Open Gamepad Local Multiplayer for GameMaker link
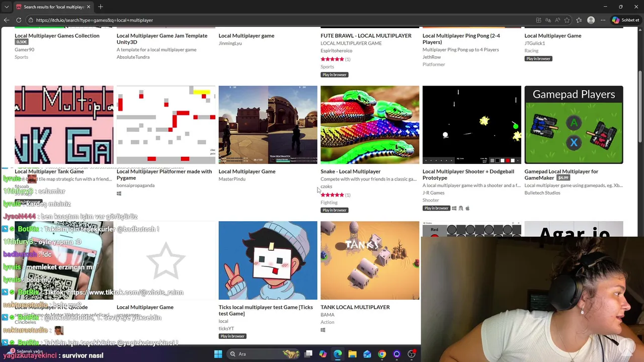The image size is (644, 362). point(561,174)
